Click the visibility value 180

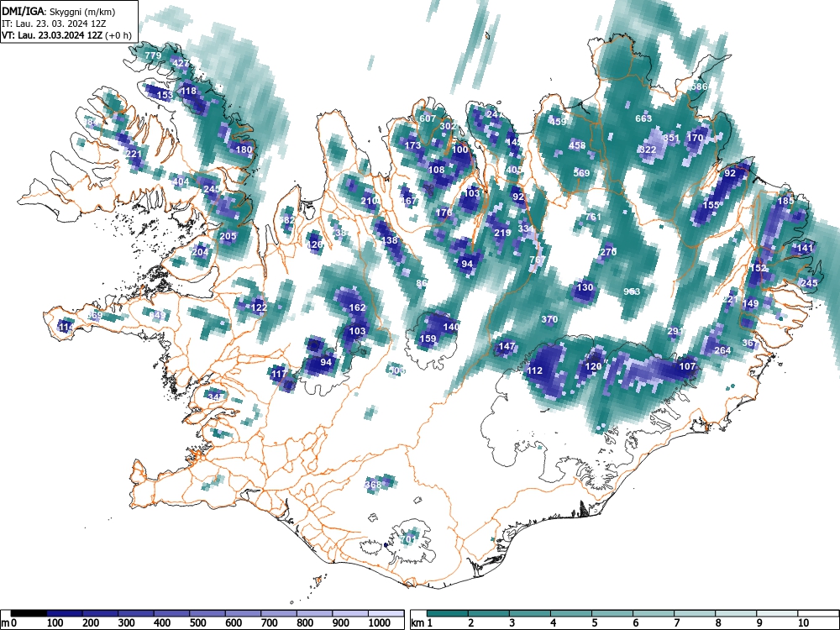(244, 150)
